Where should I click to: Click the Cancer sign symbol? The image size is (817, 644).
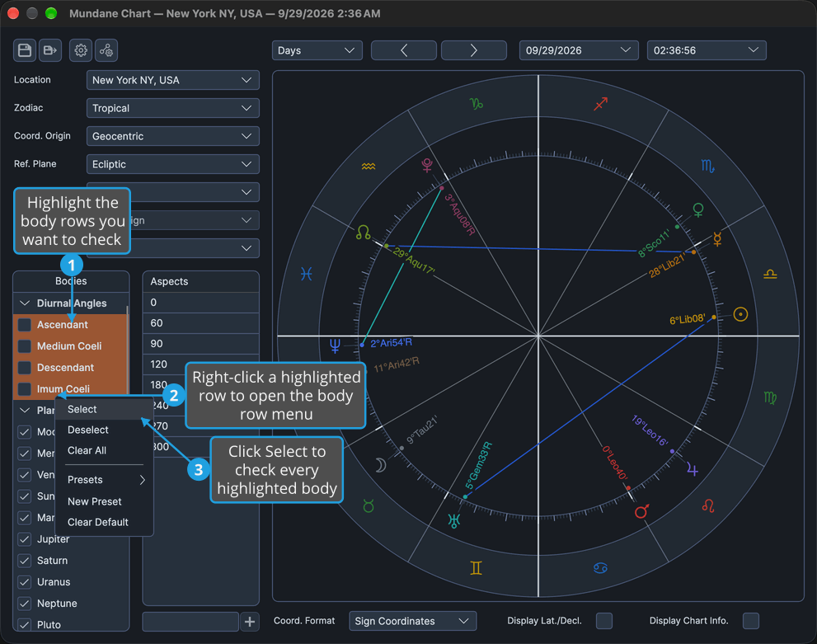pos(600,568)
